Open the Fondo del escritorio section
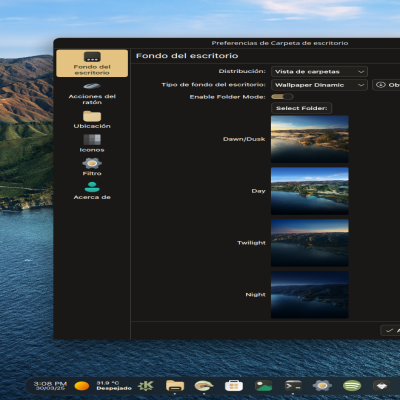The image size is (400, 400). coord(92,63)
